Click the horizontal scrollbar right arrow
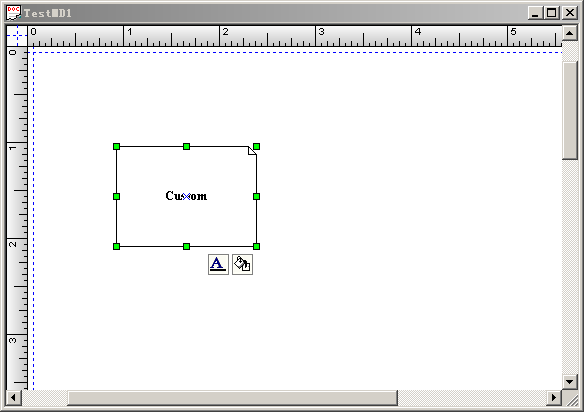Image resolution: width=584 pixels, height=412 pixels. click(x=554, y=397)
